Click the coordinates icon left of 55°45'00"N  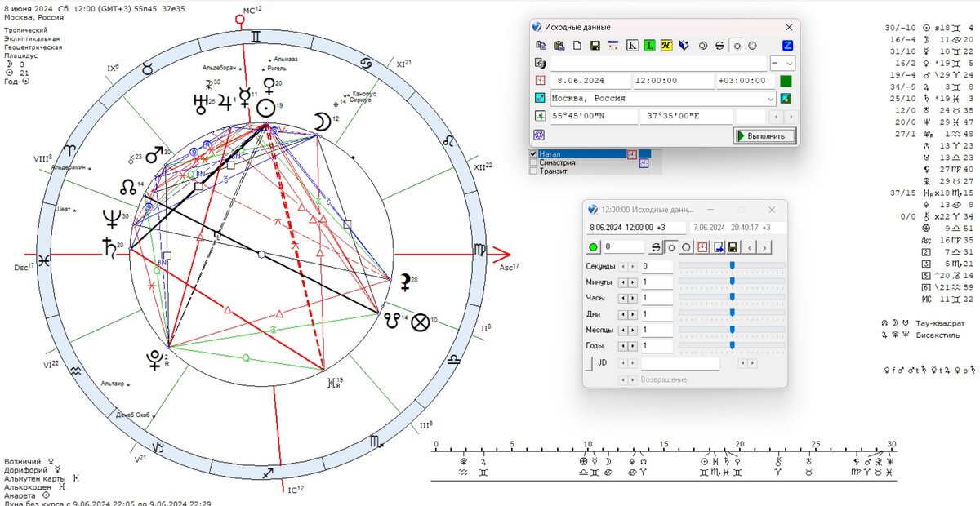(540, 116)
